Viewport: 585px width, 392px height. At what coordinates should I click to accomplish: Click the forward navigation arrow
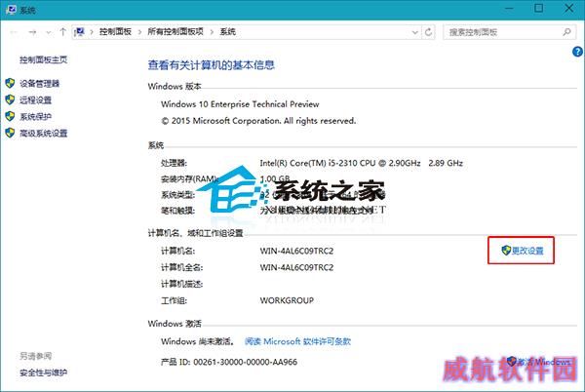[x=33, y=32]
